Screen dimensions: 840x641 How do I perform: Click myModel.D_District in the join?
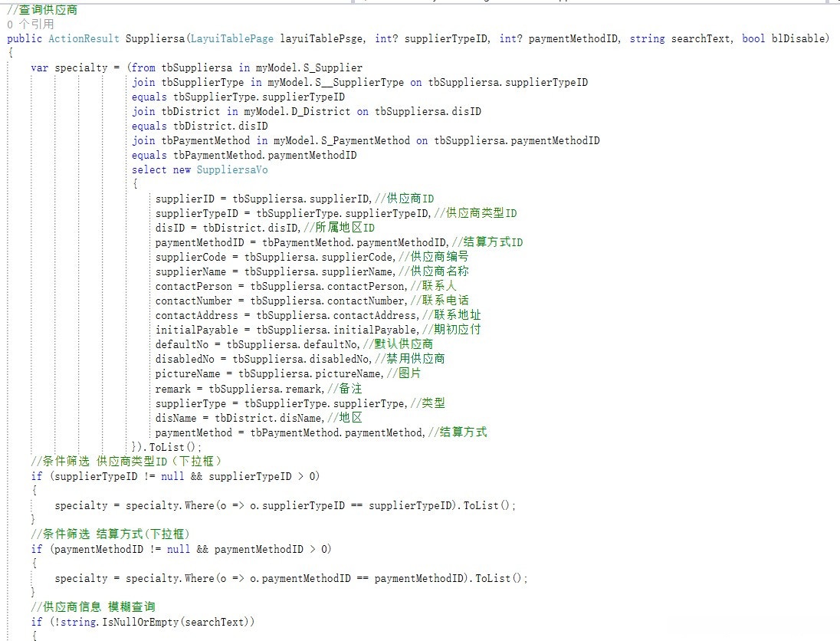tap(297, 111)
